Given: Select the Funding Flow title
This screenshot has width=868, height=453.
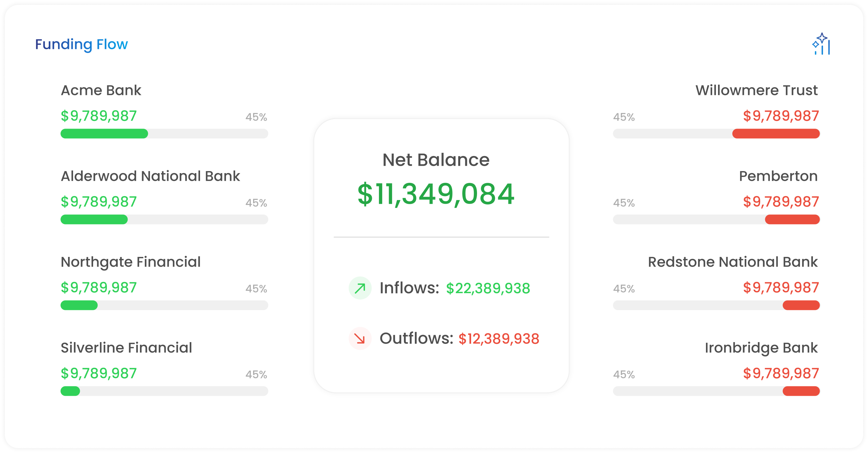Looking at the screenshot, I should (82, 44).
